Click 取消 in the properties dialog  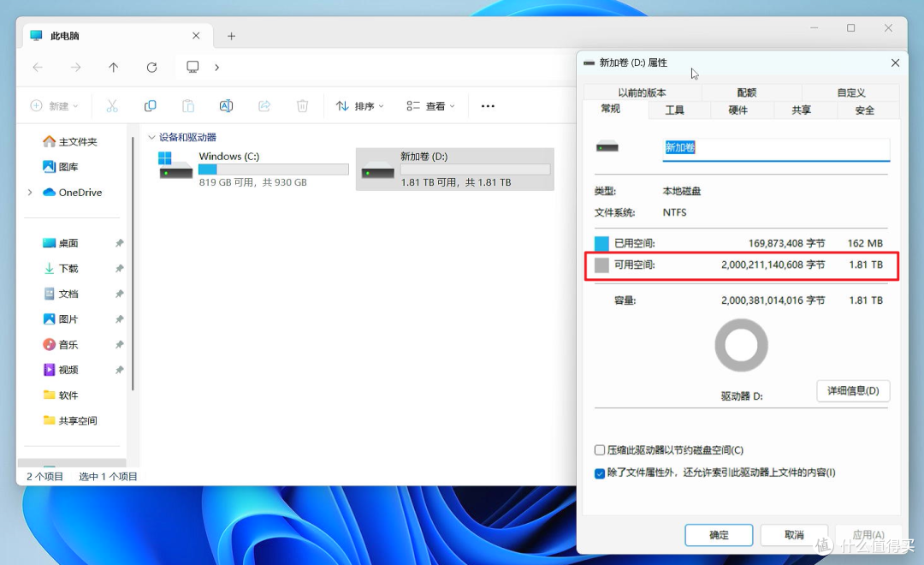(x=794, y=535)
